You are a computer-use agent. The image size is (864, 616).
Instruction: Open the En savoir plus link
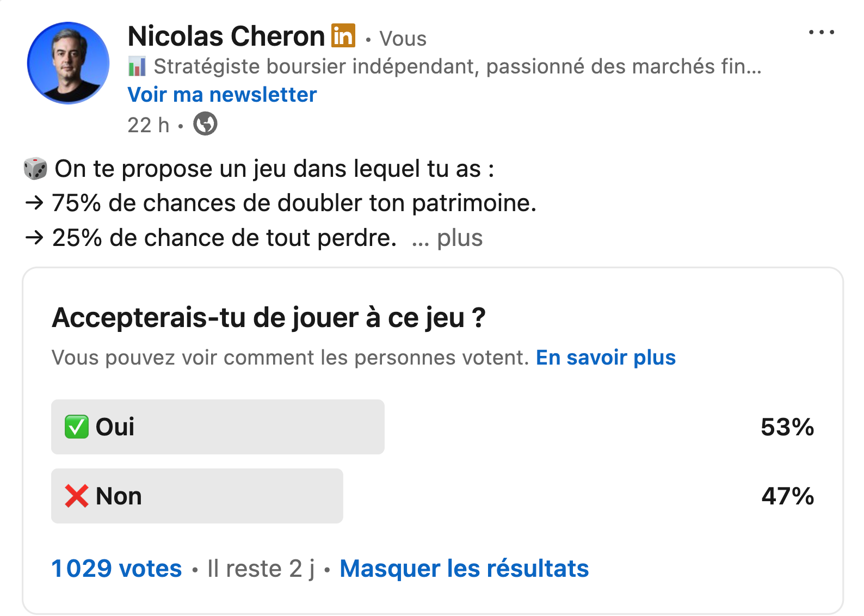606,358
